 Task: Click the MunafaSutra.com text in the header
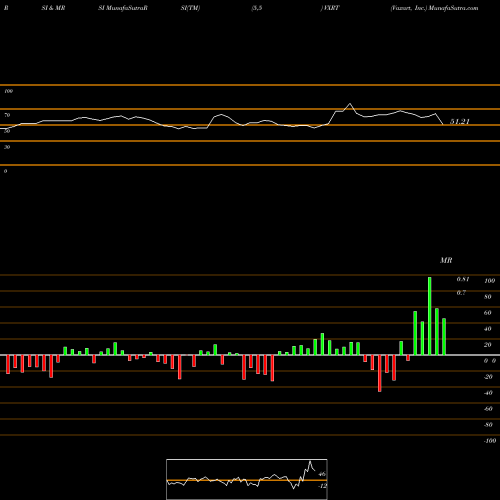coord(453,8)
